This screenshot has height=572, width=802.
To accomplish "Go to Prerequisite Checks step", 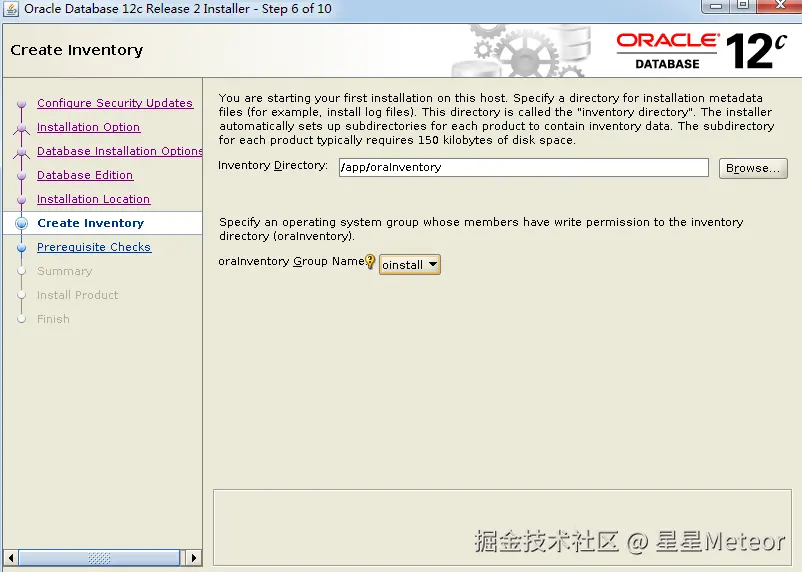I will tap(94, 247).
